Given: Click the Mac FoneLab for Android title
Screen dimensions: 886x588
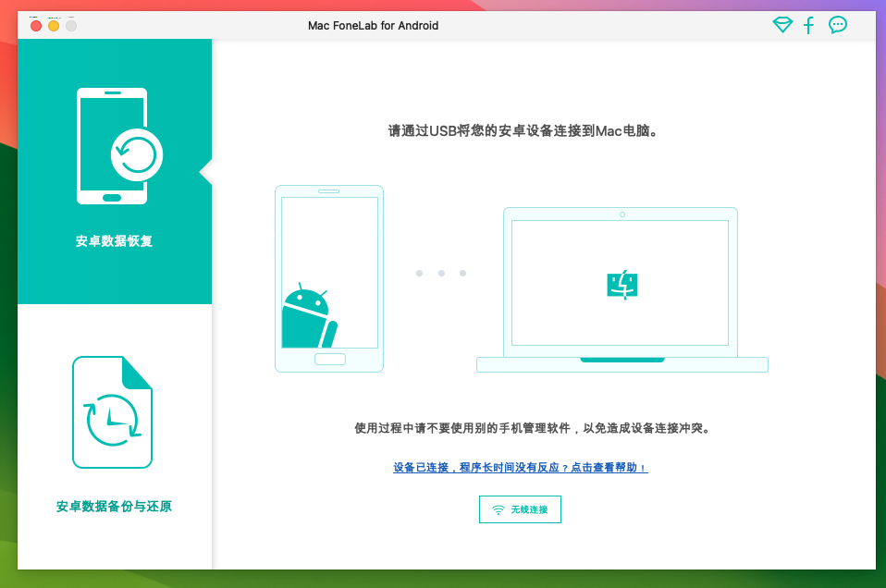Looking at the screenshot, I should [373, 25].
